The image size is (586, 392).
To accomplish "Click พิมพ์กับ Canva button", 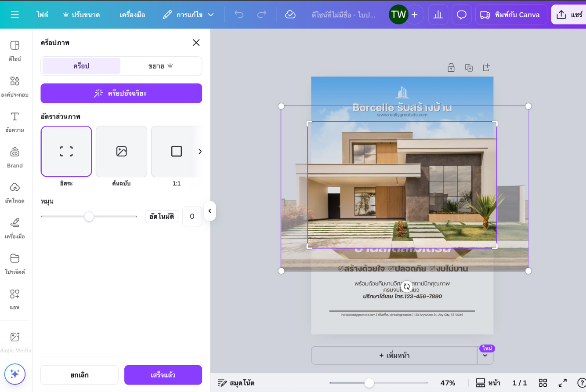I will [x=511, y=15].
